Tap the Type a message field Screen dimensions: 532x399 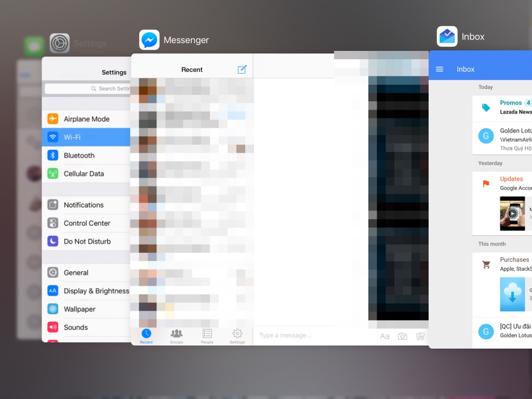pos(312,336)
